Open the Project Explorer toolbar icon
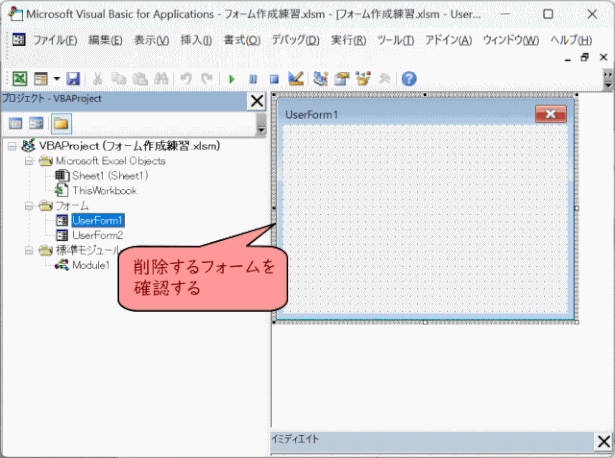Image resolution: width=615 pixels, height=458 pixels. coord(320,79)
